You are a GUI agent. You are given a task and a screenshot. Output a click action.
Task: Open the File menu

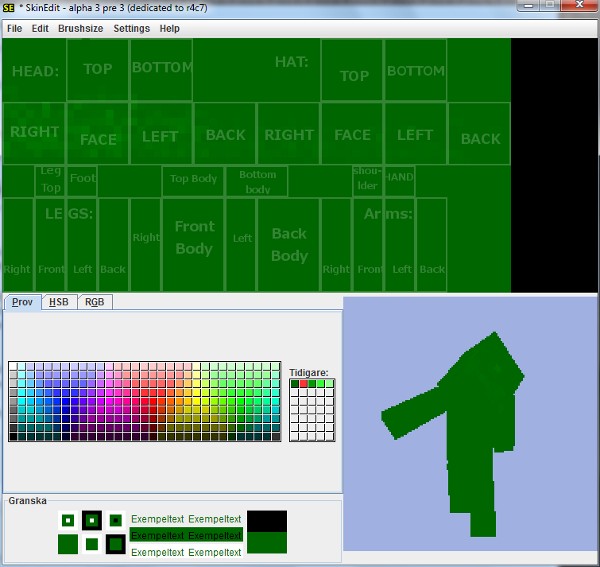pos(14,29)
